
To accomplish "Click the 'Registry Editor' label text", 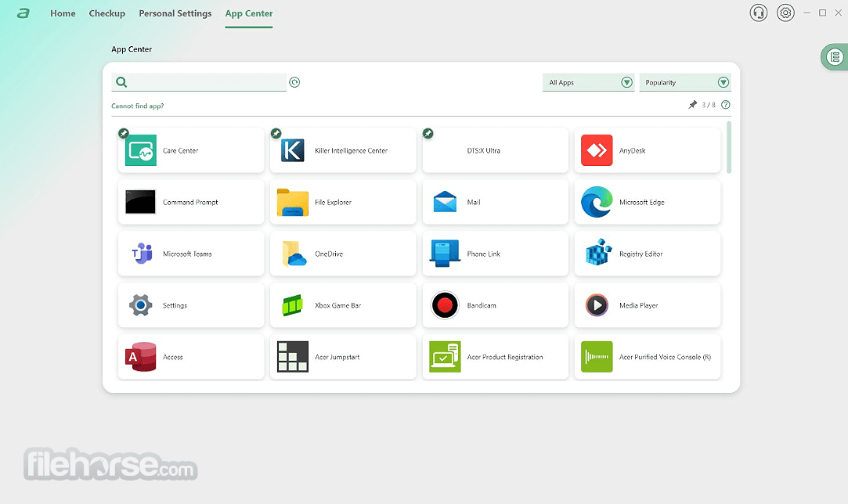I will pyautogui.click(x=641, y=254).
